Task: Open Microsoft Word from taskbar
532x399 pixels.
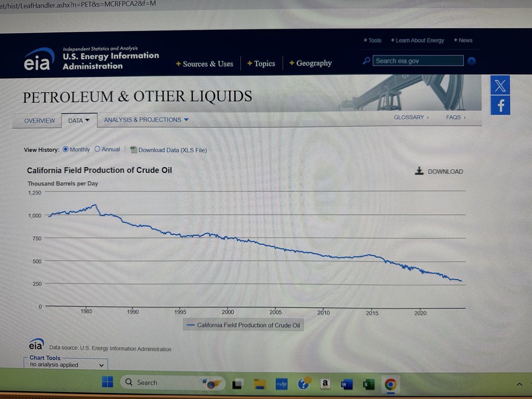Action: [x=347, y=384]
